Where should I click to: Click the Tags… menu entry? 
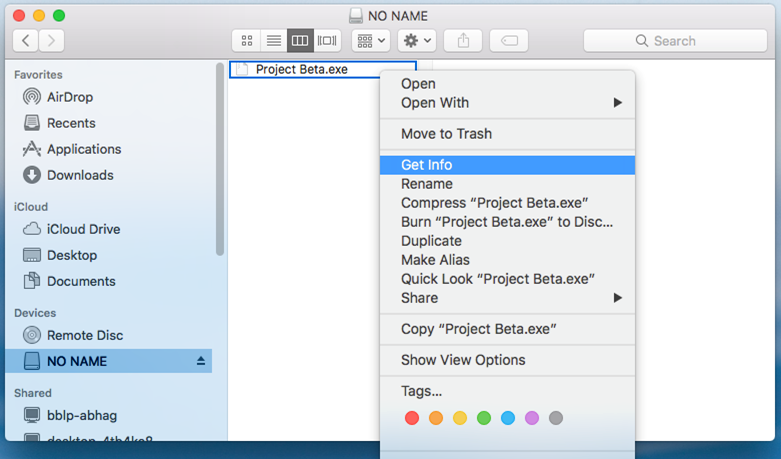tap(421, 391)
